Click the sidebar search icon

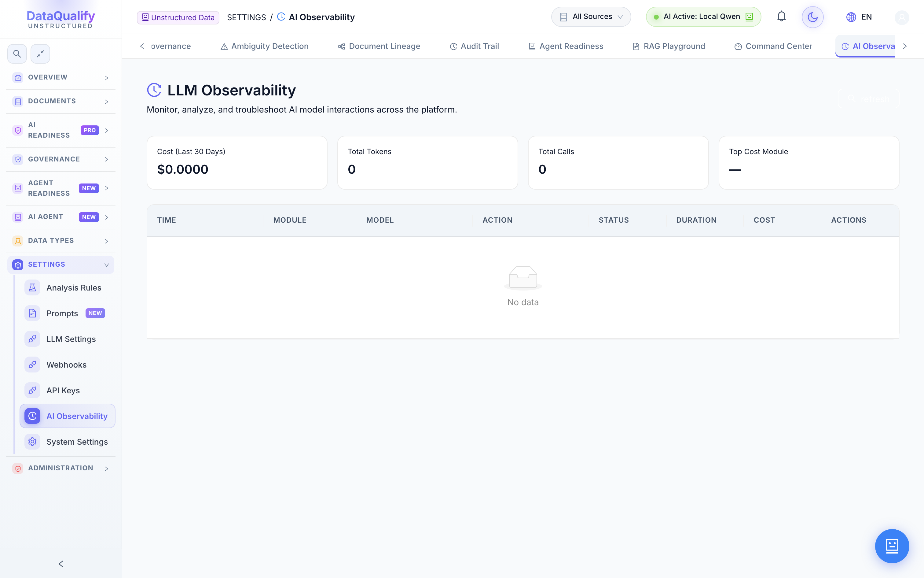17,54
